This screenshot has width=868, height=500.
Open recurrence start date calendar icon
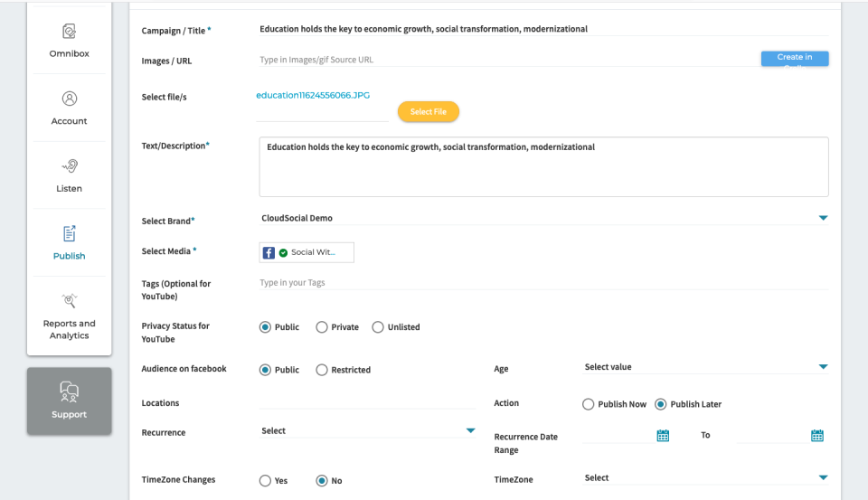[663, 435]
